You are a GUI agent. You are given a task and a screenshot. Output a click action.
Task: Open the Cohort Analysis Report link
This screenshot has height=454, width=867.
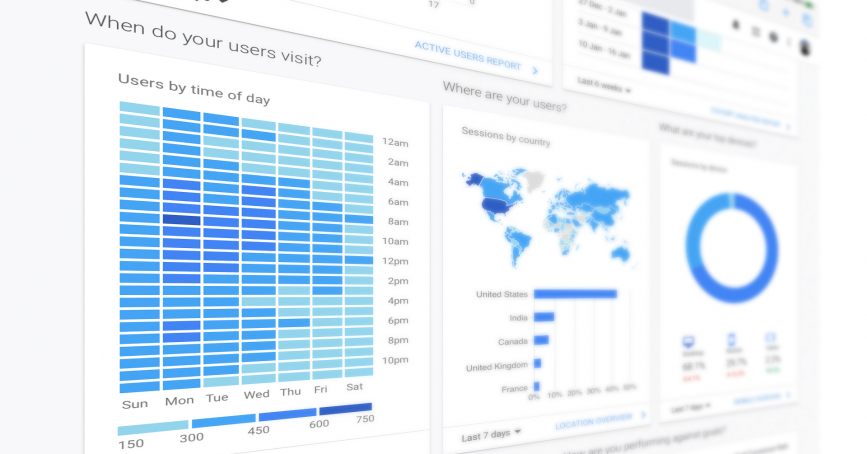tap(745, 118)
